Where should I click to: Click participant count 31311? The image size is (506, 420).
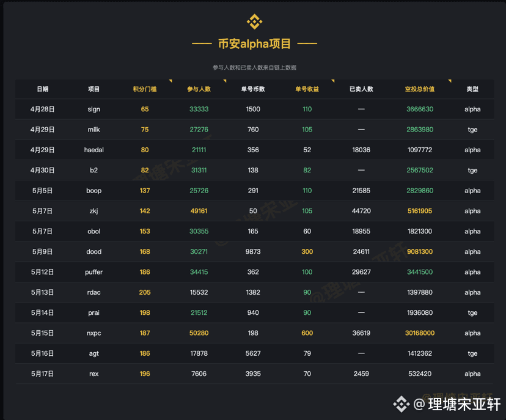(x=199, y=170)
